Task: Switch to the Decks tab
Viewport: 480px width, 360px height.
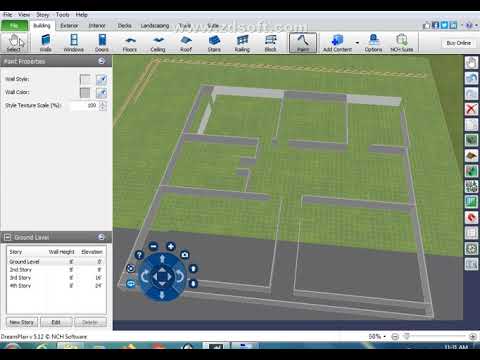Action: click(124, 25)
